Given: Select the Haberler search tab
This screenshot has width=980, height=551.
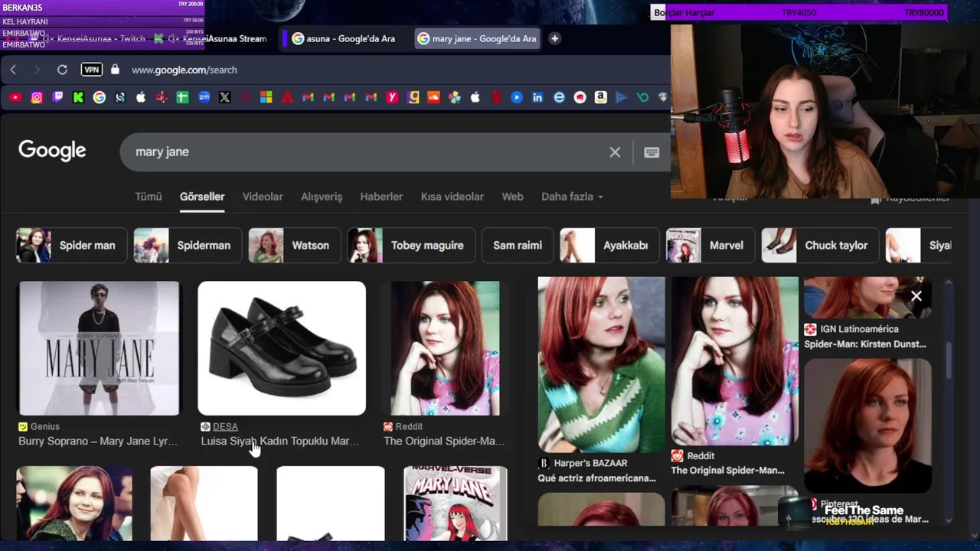Looking at the screenshot, I should click(x=381, y=197).
